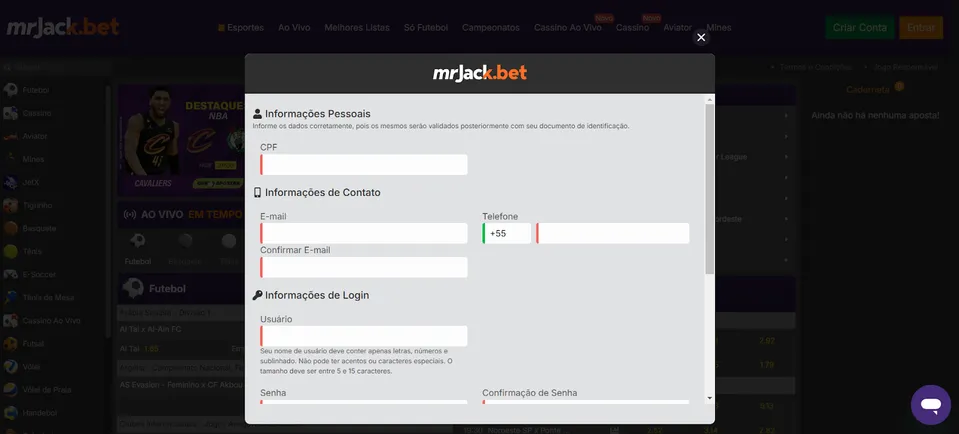Click the +55 country code field

(506, 234)
